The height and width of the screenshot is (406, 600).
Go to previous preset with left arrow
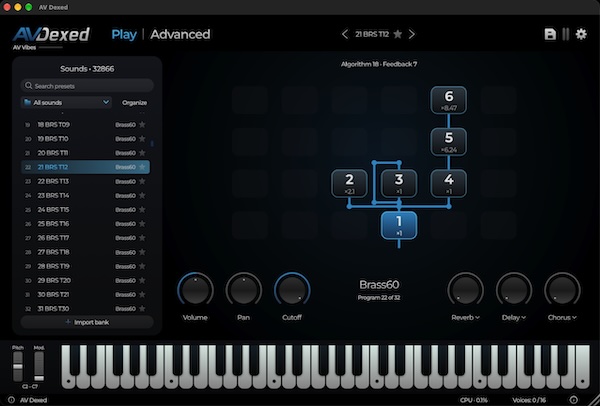coord(345,34)
